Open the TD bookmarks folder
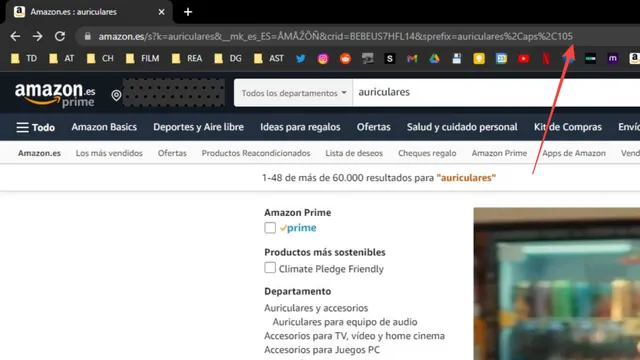 coord(24,58)
